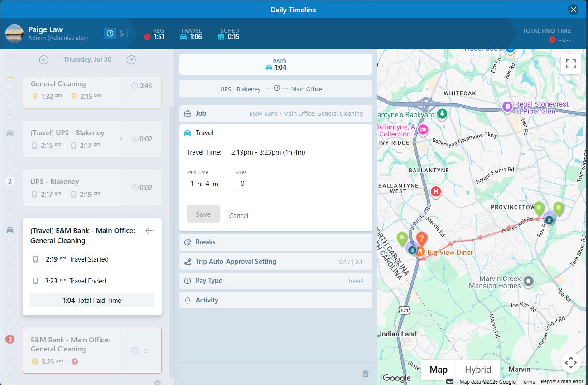Click the Thursday, Jul 30 date label

[87, 59]
